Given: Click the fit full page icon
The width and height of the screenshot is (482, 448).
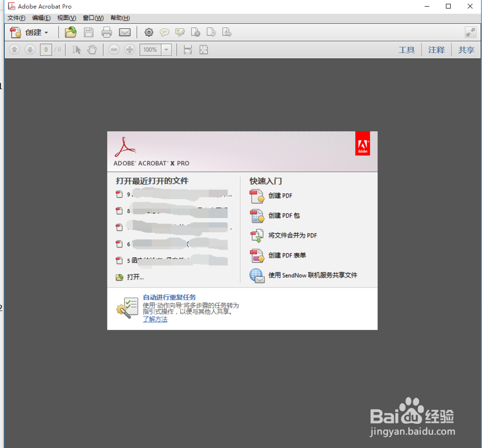Looking at the screenshot, I should coord(203,50).
